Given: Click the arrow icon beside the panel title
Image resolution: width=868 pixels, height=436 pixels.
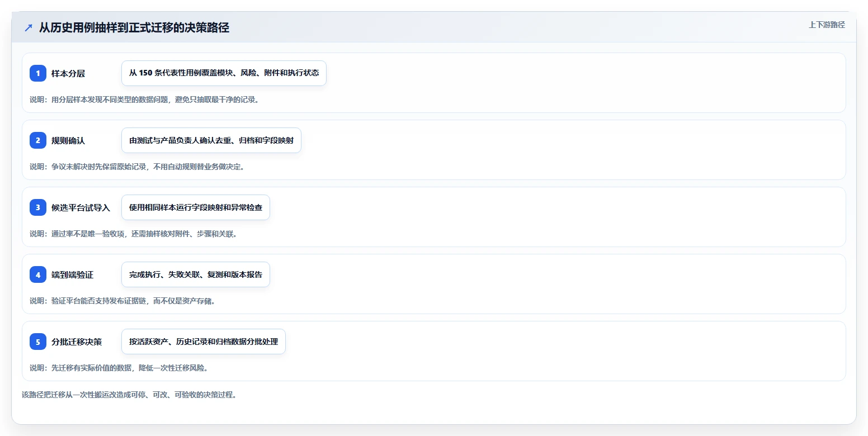Looking at the screenshot, I should tap(29, 28).
